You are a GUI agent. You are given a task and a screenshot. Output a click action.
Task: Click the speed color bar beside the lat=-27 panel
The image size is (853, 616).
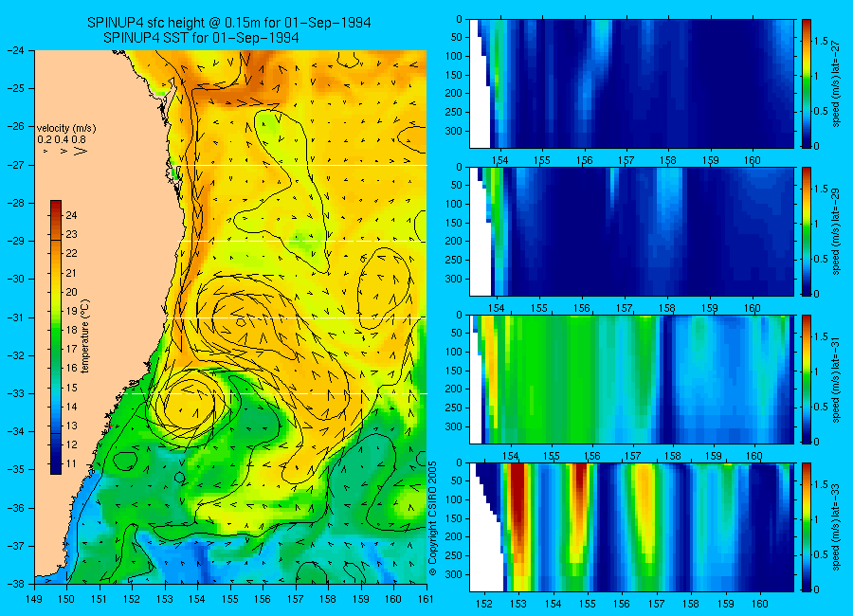tap(807, 83)
